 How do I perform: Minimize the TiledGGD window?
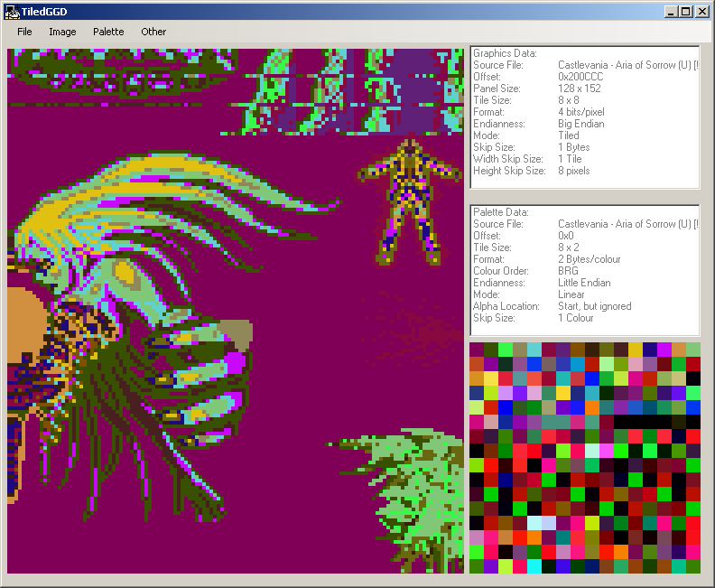tap(670, 12)
